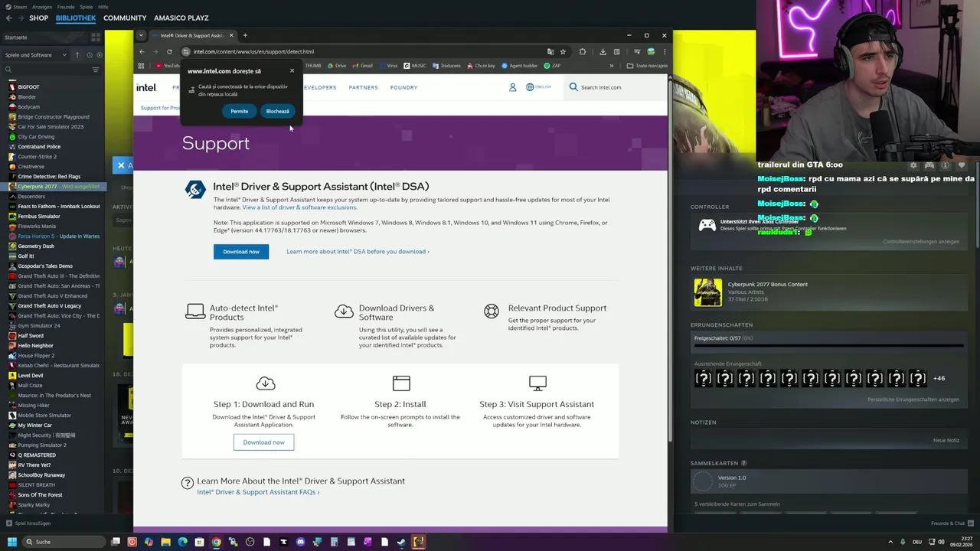
Task: Click the blue Download now button
Action: click(241, 252)
